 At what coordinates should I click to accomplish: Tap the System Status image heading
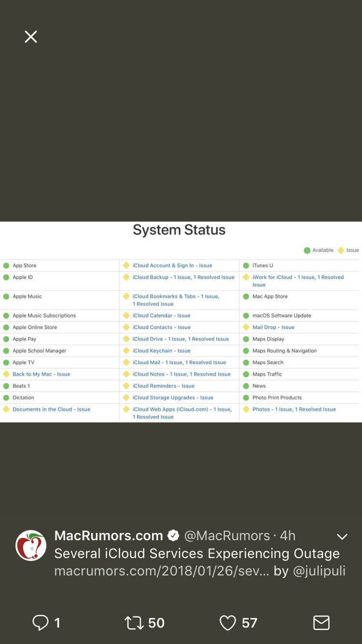pos(179,230)
